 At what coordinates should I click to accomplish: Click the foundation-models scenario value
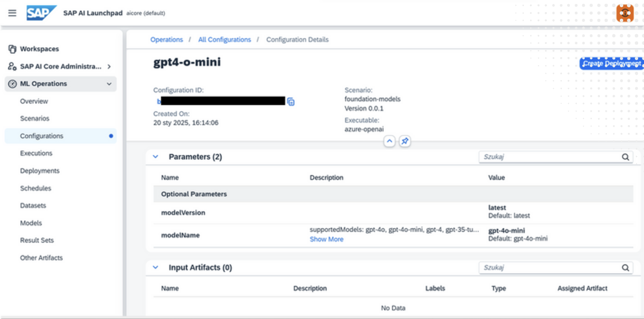tap(372, 99)
